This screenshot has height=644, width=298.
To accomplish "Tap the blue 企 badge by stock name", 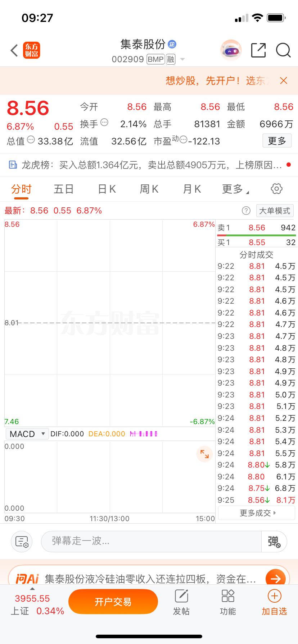I will click(x=172, y=45).
